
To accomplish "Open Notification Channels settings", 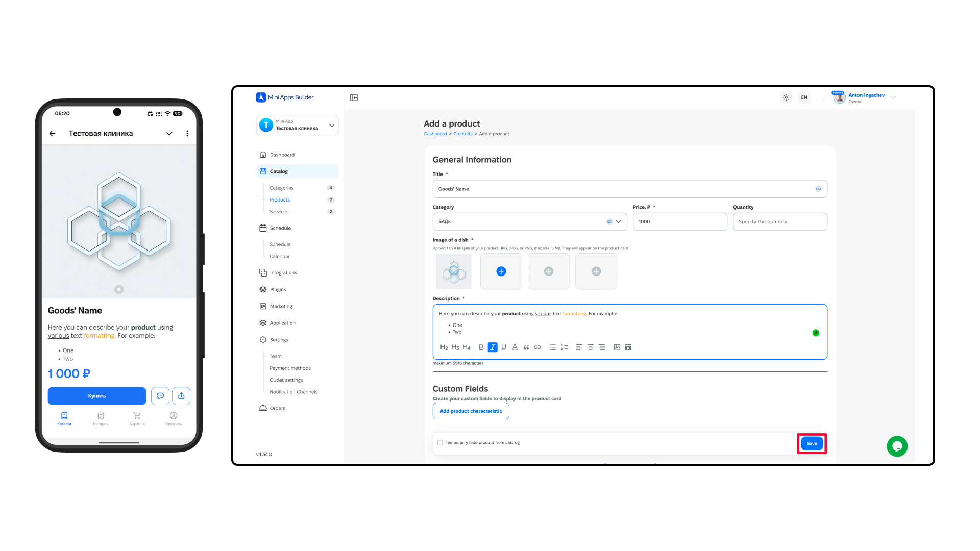I will point(293,392).
